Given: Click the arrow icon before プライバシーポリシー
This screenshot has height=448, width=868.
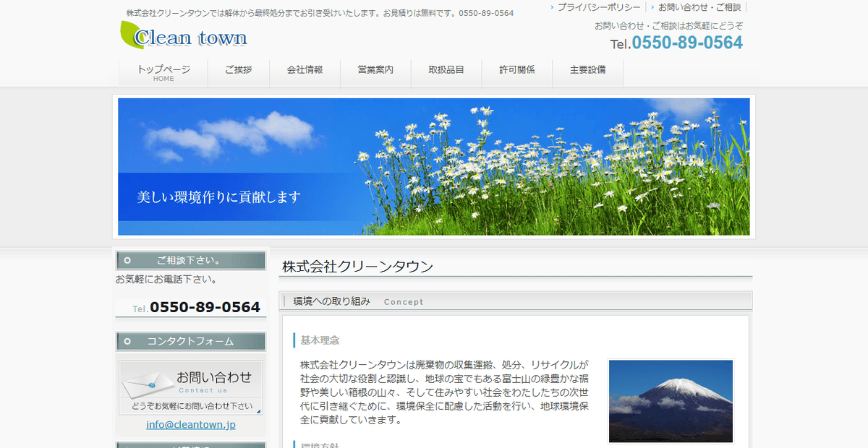Looking at the screenshot, I should pos(552,7).
